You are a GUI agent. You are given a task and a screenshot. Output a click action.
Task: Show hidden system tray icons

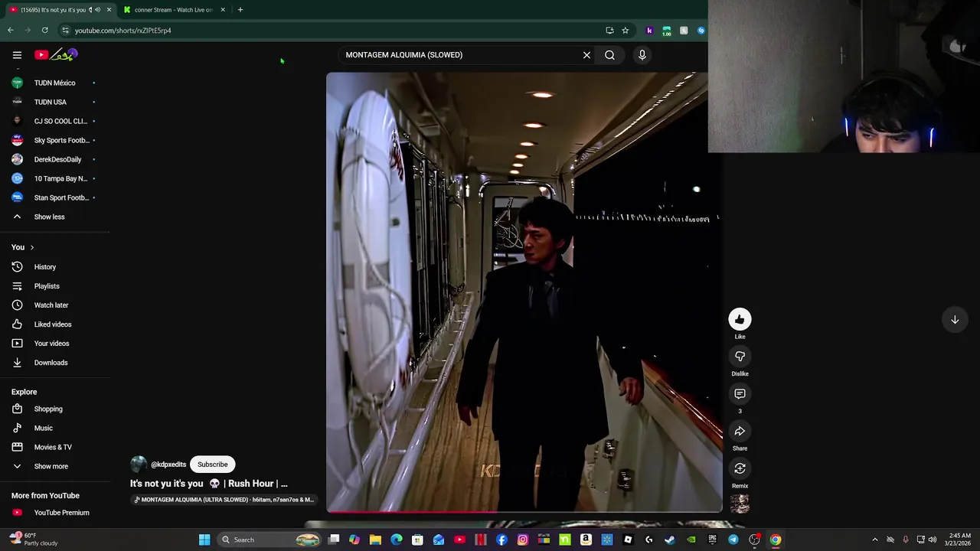[x=875, y=540]
